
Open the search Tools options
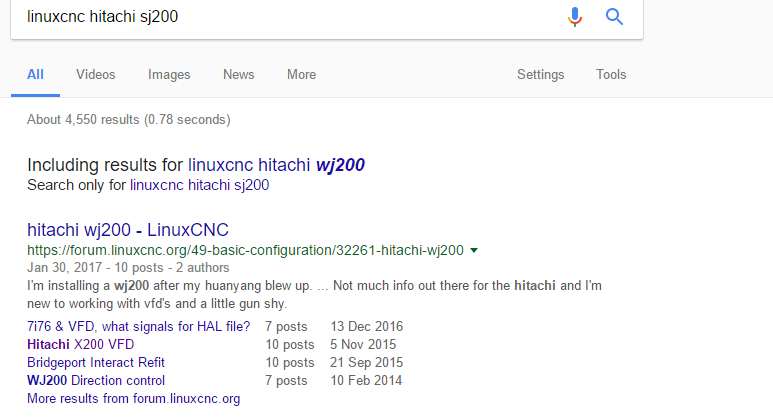click(x=611, y=75)
